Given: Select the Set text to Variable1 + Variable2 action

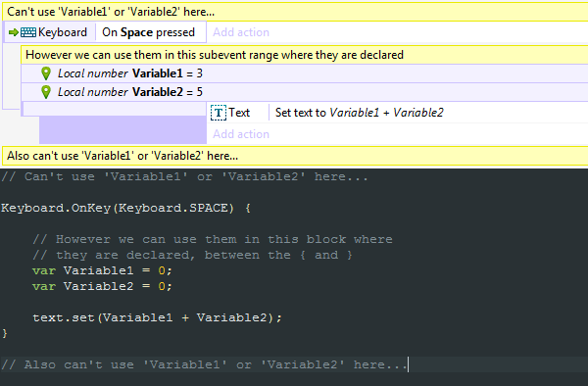Looking at the screenshot, I should point(360,113).
